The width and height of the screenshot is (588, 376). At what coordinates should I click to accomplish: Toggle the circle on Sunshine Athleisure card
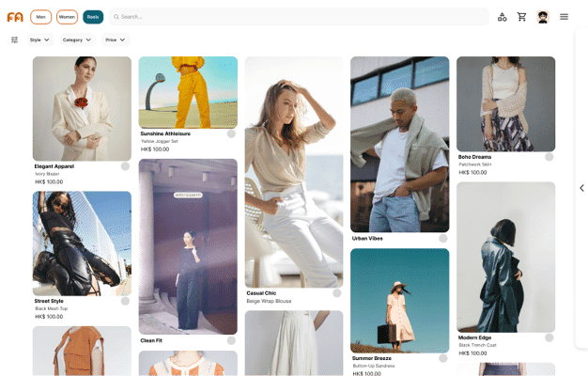click(x=231, y=133)
